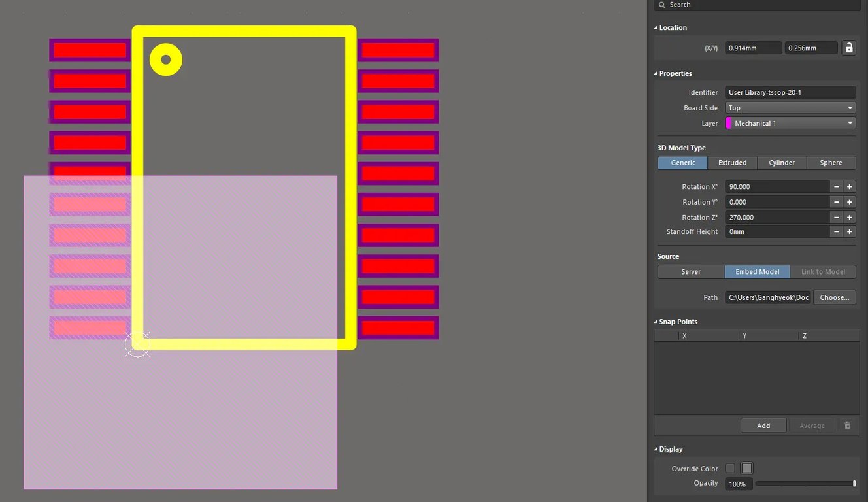Select Cylinder 3D model type
This screenshot has width=868, height=502.
point(782,163)
